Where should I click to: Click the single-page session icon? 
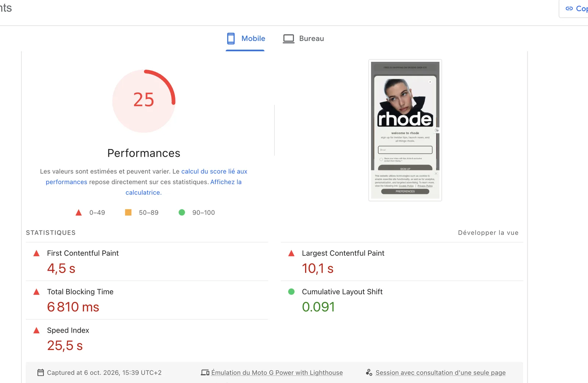click(x=369, y=373)
